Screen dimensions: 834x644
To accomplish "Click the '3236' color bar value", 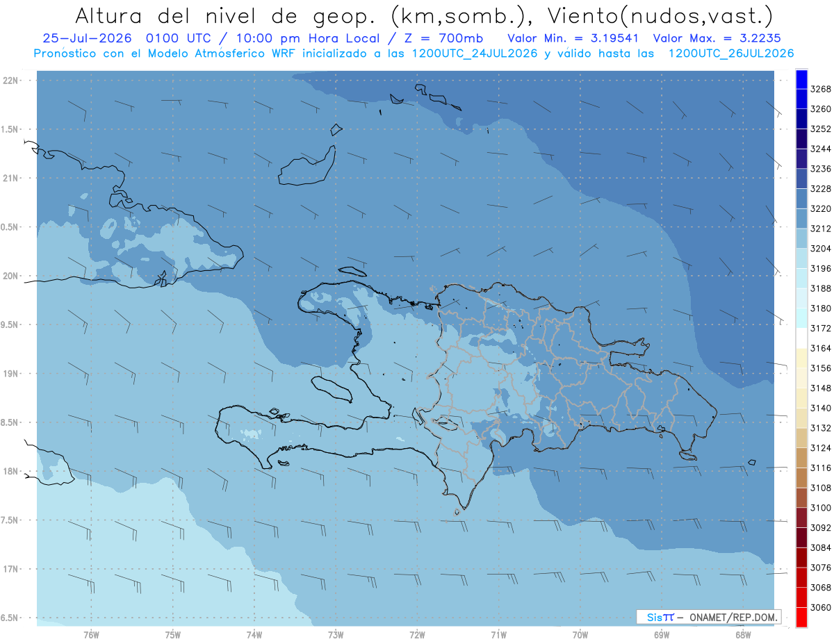I will pyautogui.click(x=821, y=169).
